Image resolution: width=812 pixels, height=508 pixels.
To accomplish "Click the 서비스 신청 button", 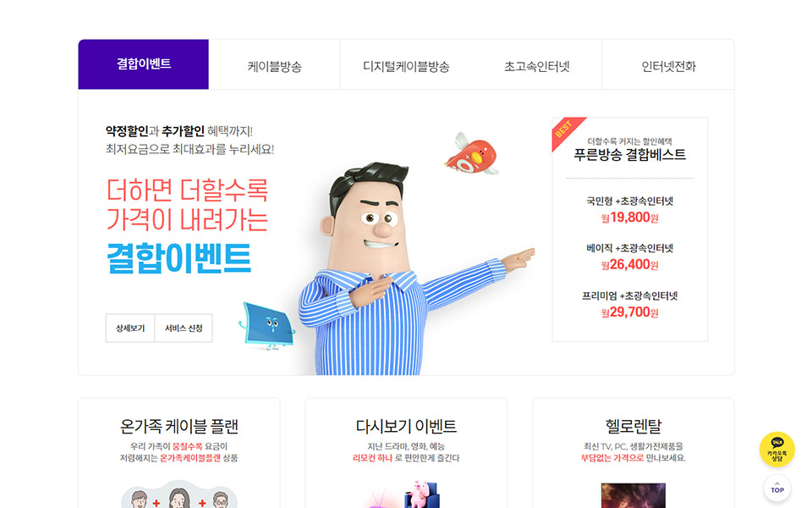I will tap(184, 329).
